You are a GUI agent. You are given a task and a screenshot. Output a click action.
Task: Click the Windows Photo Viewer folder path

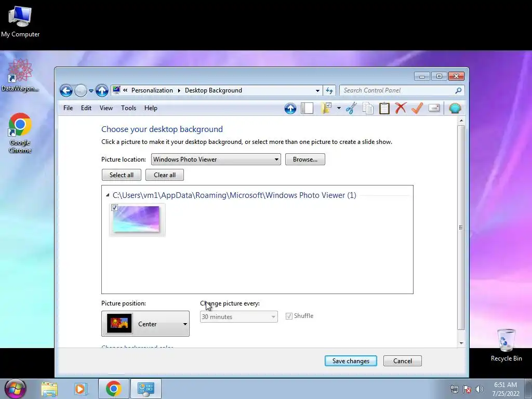[x=234, y=195]
